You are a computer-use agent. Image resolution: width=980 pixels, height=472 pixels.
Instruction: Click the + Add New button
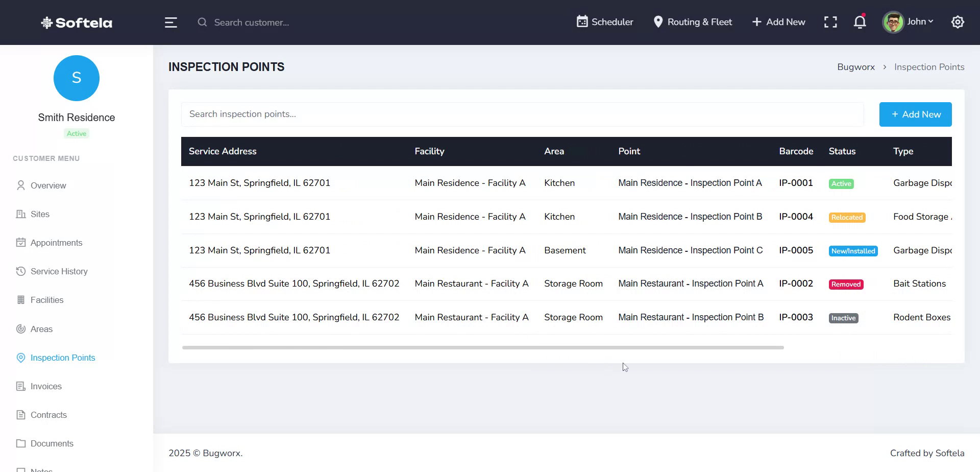pos(915,114)
